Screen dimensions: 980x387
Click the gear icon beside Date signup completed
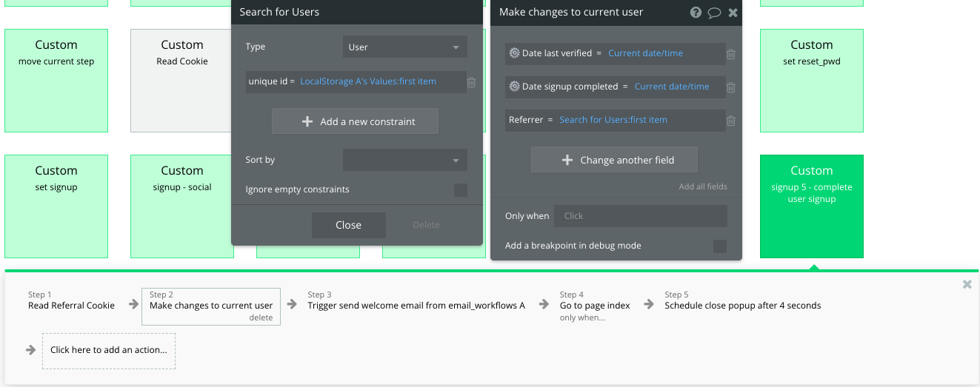pos(514,87)
